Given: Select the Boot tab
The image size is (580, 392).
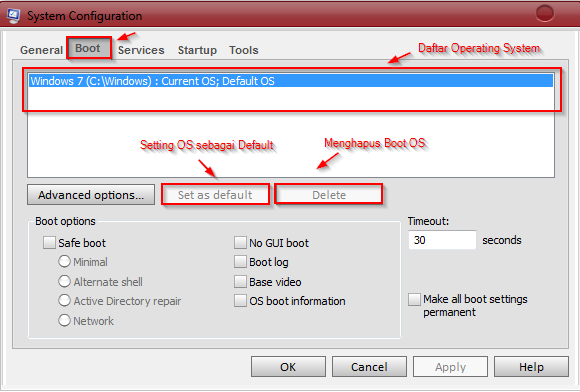Looking at the screenshot, I should pos(88,48).
